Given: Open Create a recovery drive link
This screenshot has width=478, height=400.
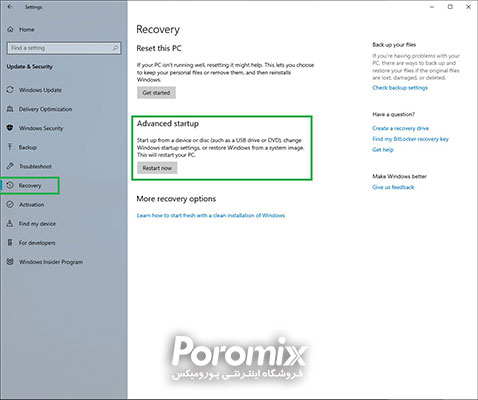Looking at the screenshot, I should point(401,128).
